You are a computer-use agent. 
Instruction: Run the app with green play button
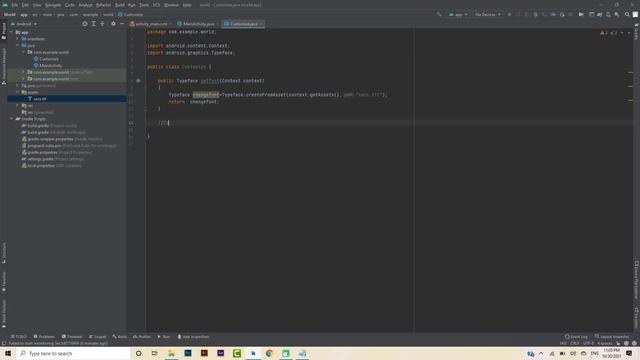[509, 14]
